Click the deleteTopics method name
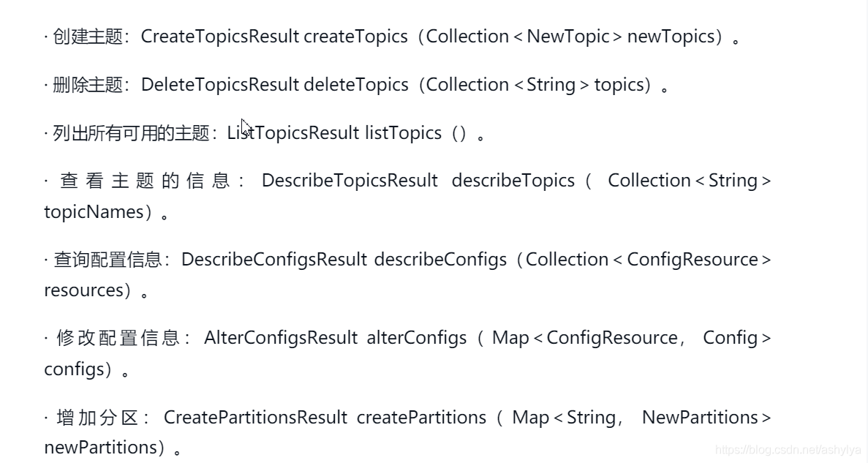Image resolution: width=868 pixels, height=463 pixels. (x=356, y=85)
